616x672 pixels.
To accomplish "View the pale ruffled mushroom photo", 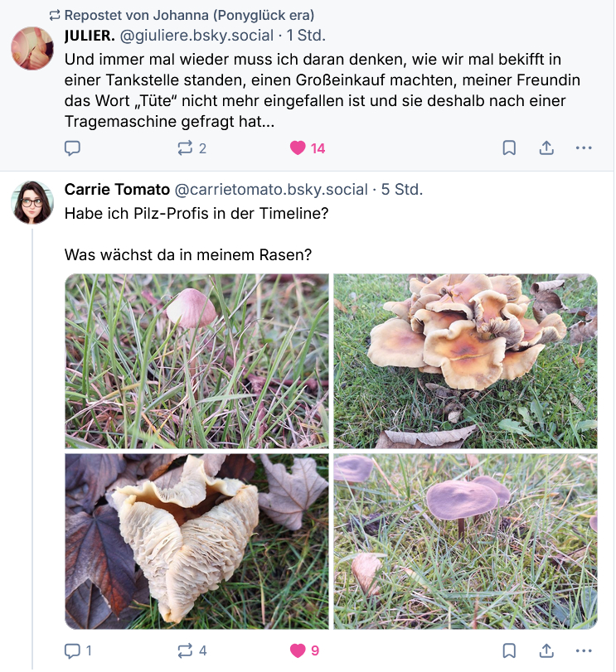I will click(197, 541).
